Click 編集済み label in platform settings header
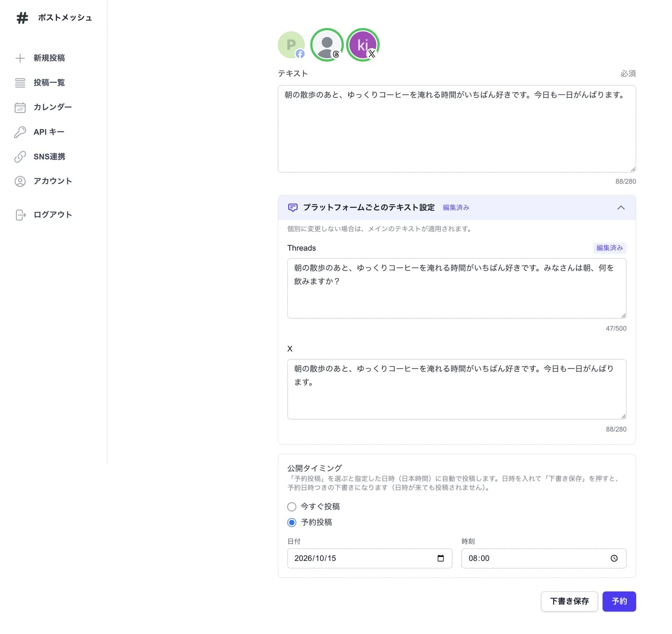 456,208
